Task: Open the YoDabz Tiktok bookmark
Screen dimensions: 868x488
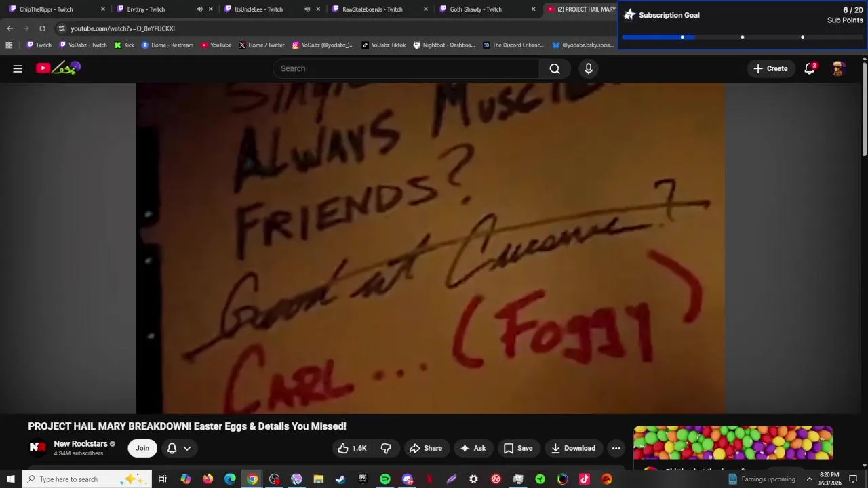Action: 383,45
